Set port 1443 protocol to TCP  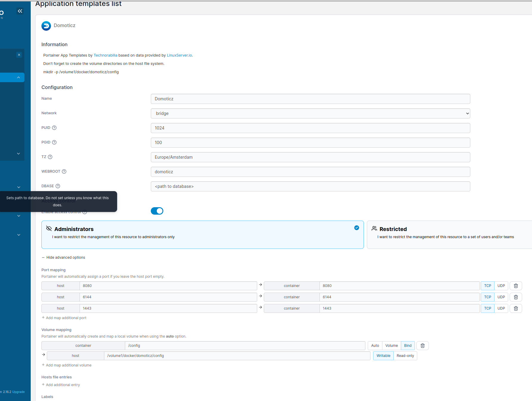[488, 308]
